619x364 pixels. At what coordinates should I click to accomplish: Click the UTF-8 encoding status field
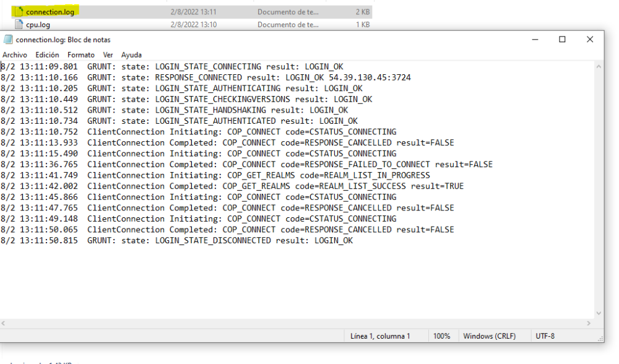547,336
